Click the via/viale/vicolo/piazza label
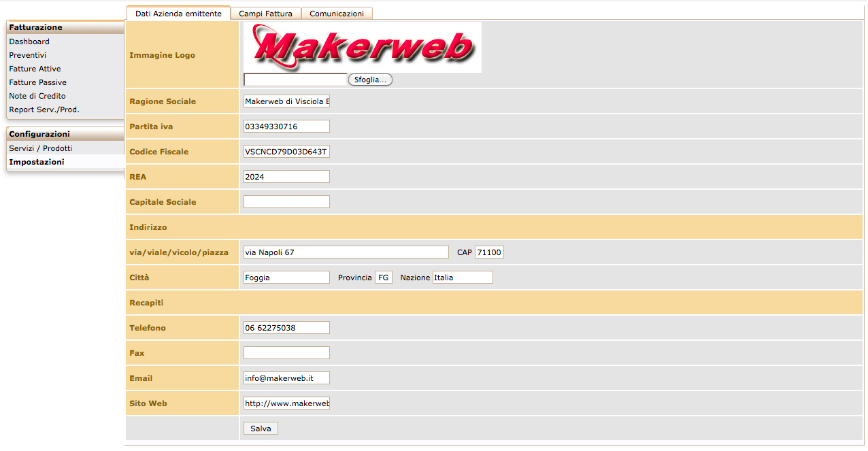The image size is (868, 451). (x=179, y=252)
